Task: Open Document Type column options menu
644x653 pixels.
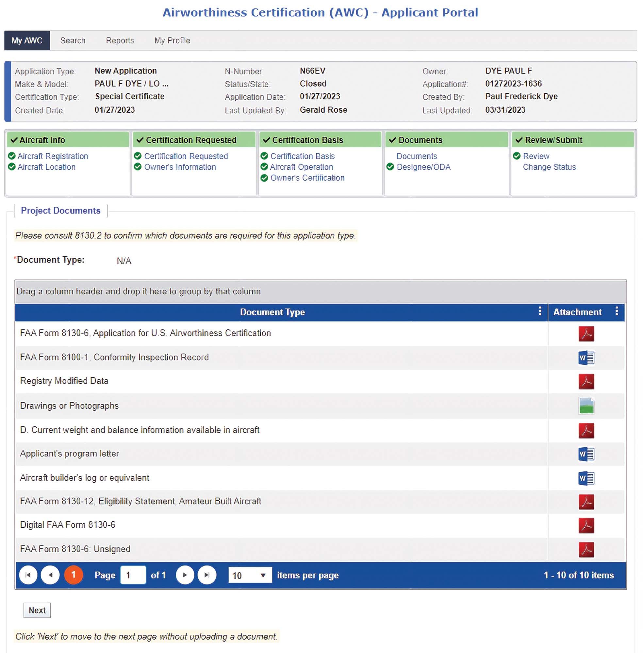Action: [x=540, y=311]
